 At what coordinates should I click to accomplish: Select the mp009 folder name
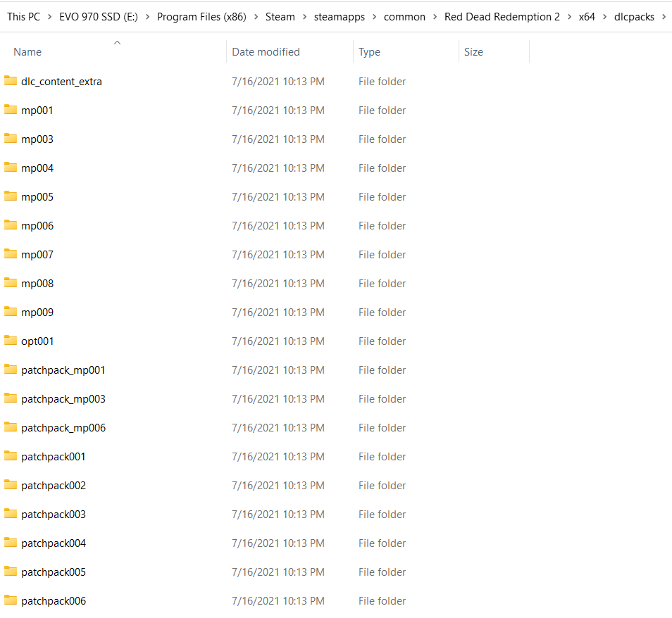coord(37,313)
